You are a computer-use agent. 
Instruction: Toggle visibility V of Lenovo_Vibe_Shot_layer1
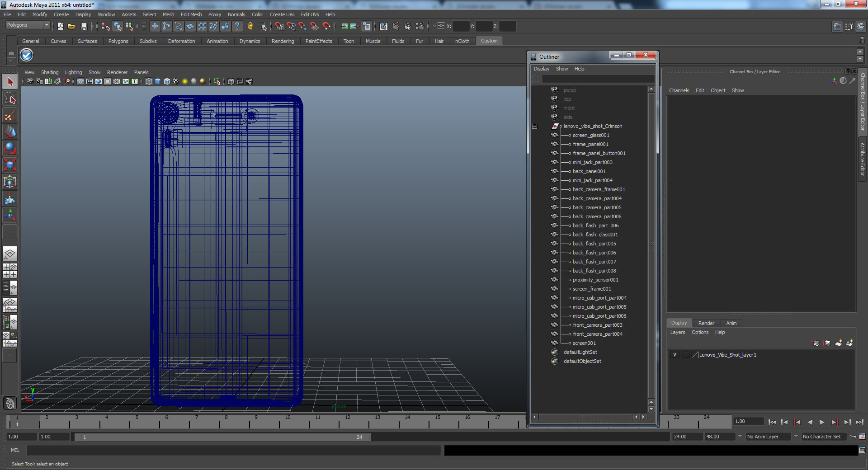click(x=675, y=355)
